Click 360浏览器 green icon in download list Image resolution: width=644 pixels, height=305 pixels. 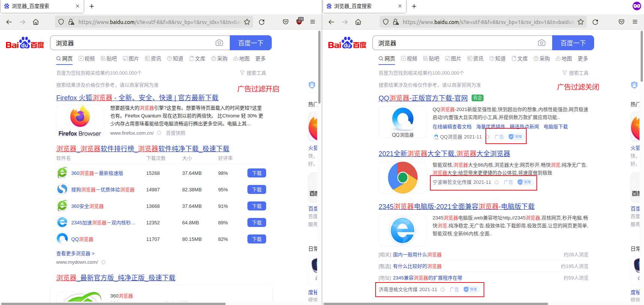point(62,173)
